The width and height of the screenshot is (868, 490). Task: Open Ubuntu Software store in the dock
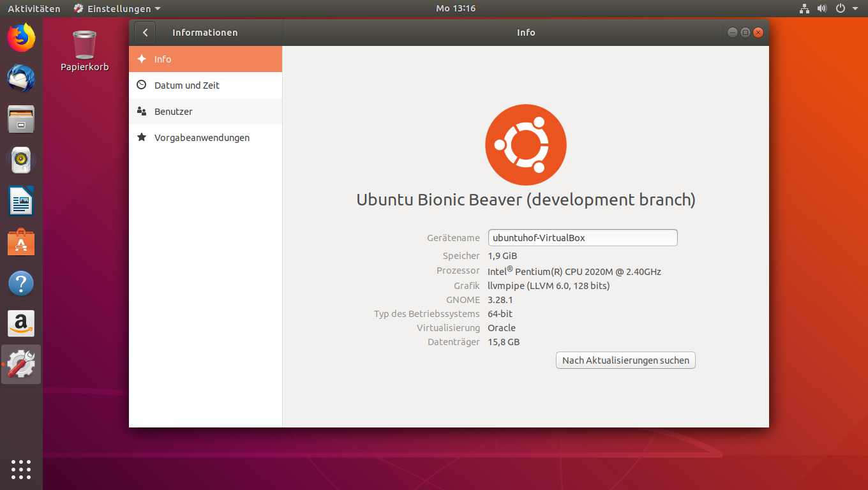[21, 242]
